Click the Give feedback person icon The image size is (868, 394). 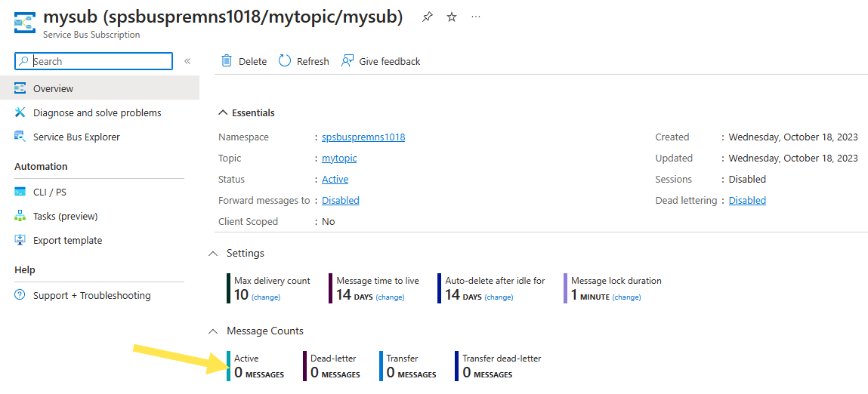347,61
